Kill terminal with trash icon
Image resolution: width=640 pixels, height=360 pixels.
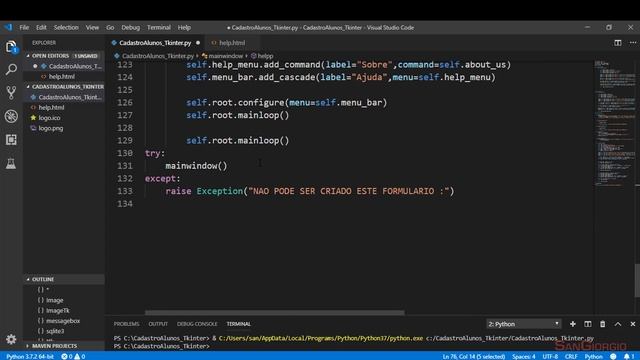(602, 324)
